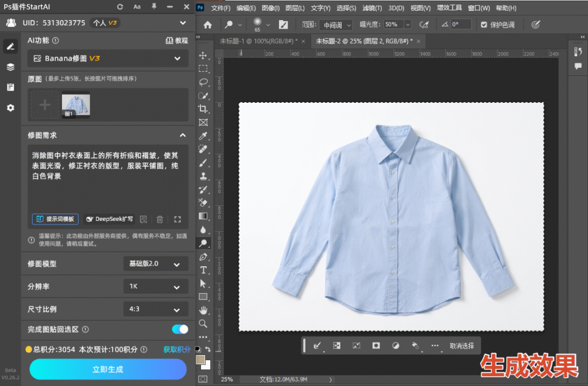Screen dimensions: 588x386
Task: Open the 修图模型 基础版2.0 dropdown
Action: click(156, 264)
